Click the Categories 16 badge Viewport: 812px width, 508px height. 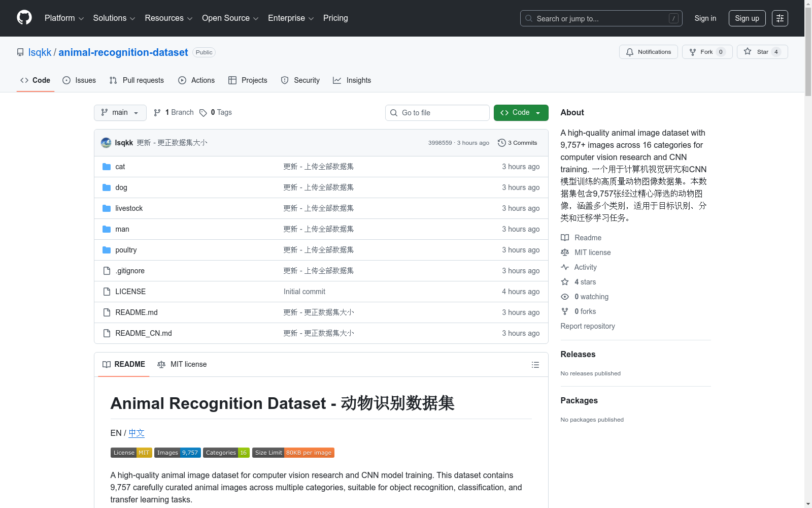point(226,453)
